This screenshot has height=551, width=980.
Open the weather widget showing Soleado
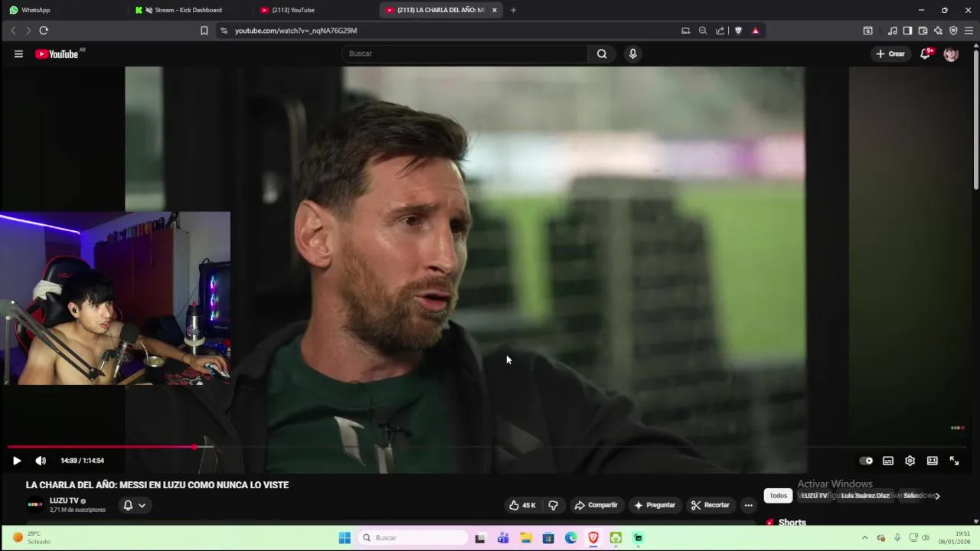[32, 537]
